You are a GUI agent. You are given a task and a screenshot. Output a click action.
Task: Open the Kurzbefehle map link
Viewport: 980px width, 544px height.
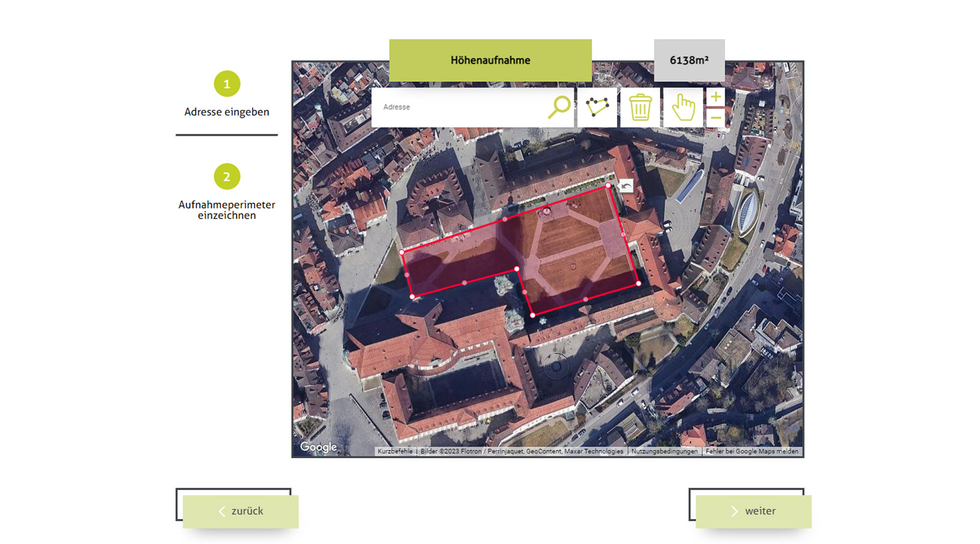[395, 452]
